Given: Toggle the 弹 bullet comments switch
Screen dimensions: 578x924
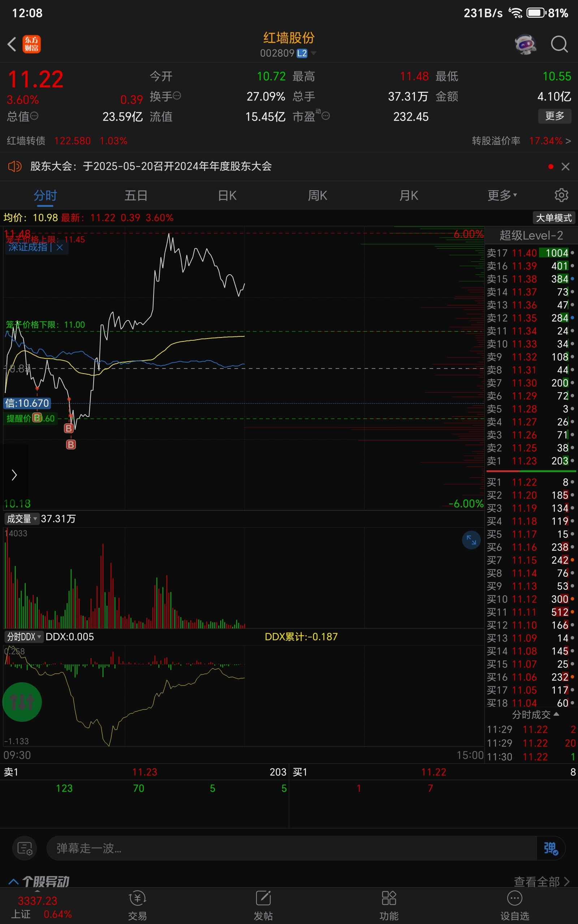Looking at the screenshot, I should click(x=551, y=848).
